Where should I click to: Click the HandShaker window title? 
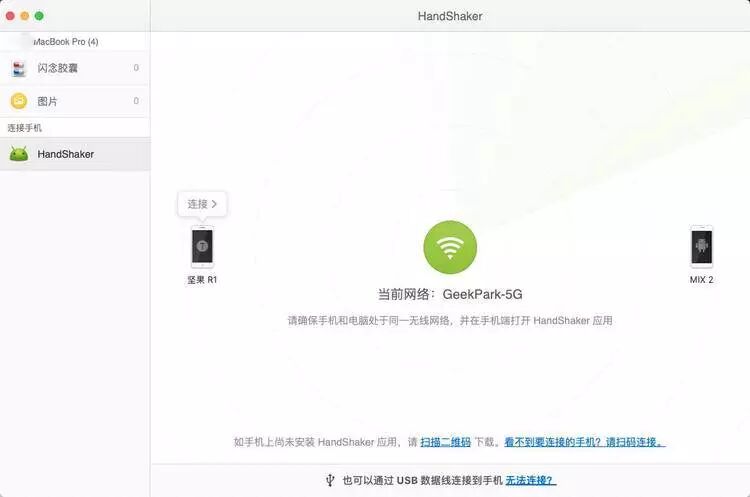(x=450, y=16)
